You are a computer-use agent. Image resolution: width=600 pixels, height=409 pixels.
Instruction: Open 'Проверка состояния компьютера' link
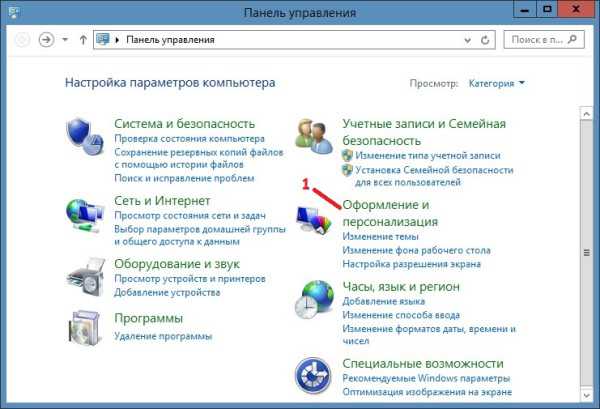189,139
